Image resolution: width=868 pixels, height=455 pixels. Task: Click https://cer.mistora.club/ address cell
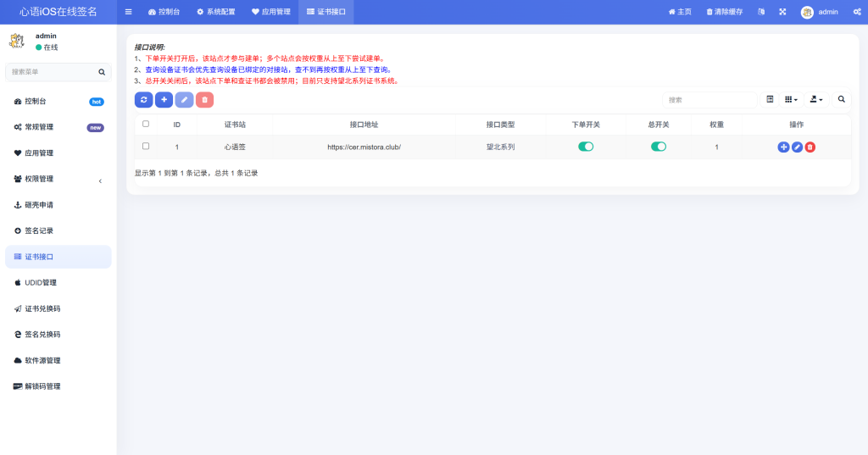364,147
